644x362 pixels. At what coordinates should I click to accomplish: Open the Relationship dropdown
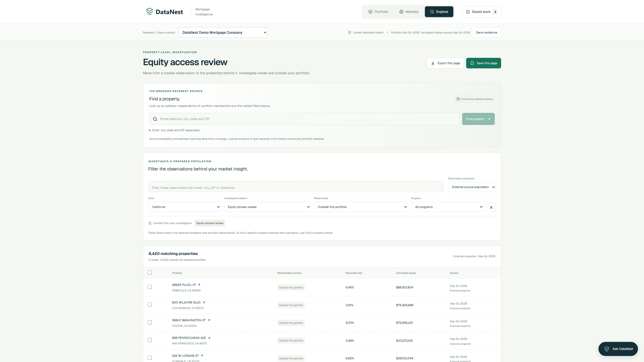361,207
